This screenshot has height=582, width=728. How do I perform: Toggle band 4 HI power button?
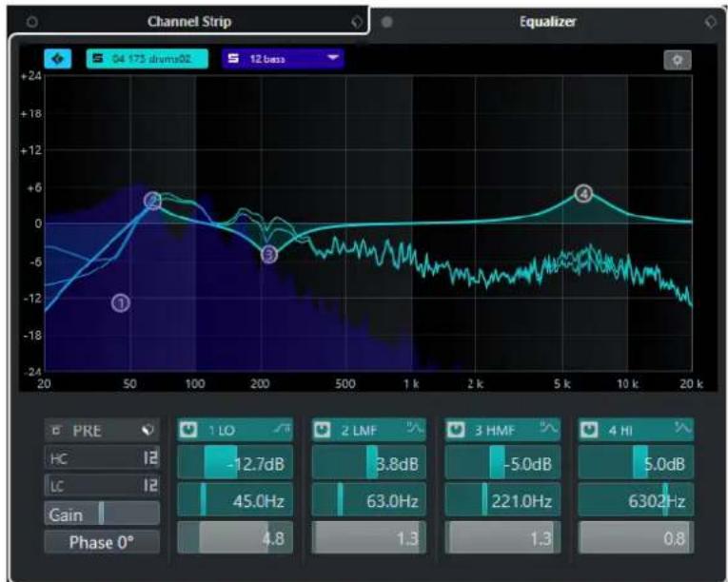coord(589,430)
